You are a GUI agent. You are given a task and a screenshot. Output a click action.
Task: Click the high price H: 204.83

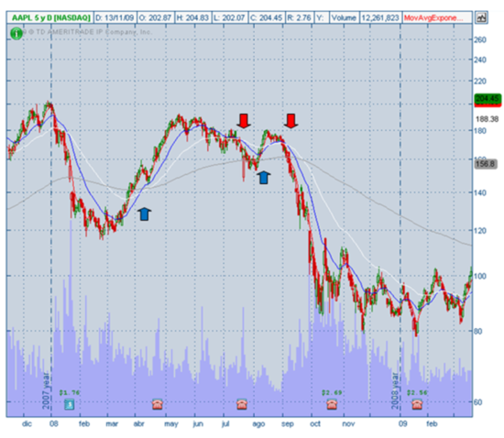click(192, 17)
